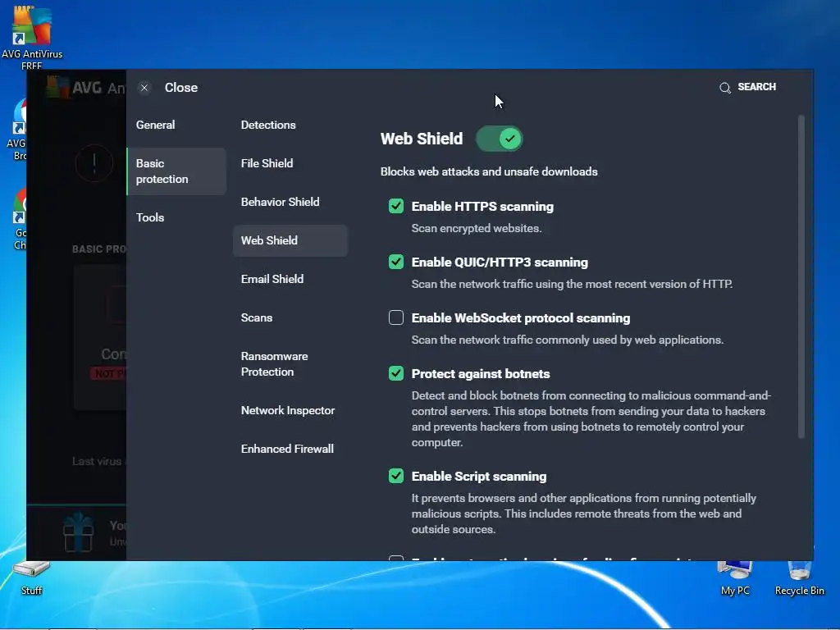Click the gift box icon in the AVG main window
The image size is (840, 630).
tap(78, 532)
